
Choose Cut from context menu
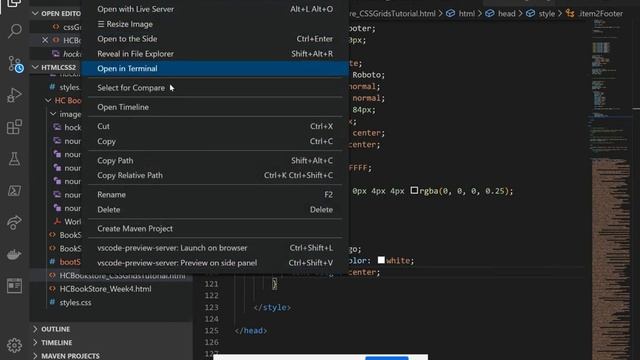pyautogui.click(x=215, y=126)
